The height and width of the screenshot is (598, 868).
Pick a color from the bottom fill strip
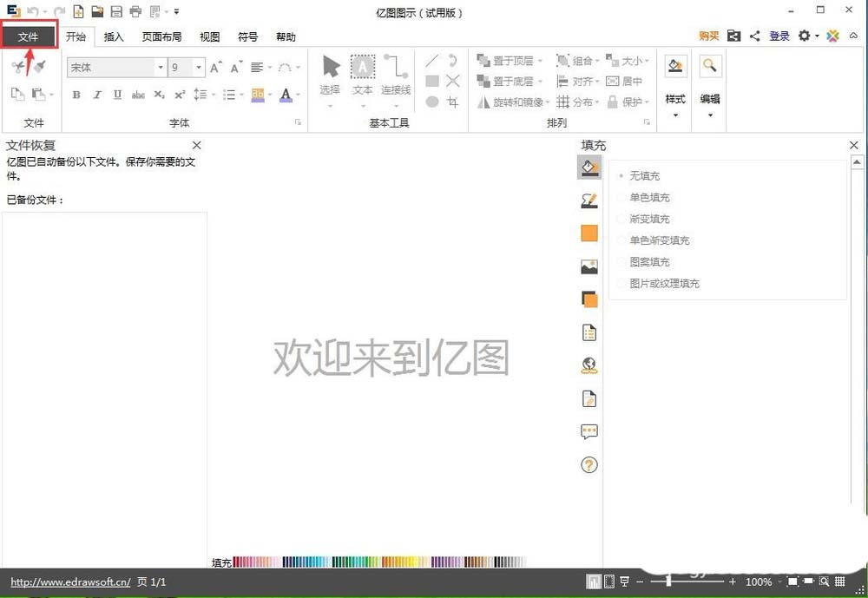pos(347,562)
